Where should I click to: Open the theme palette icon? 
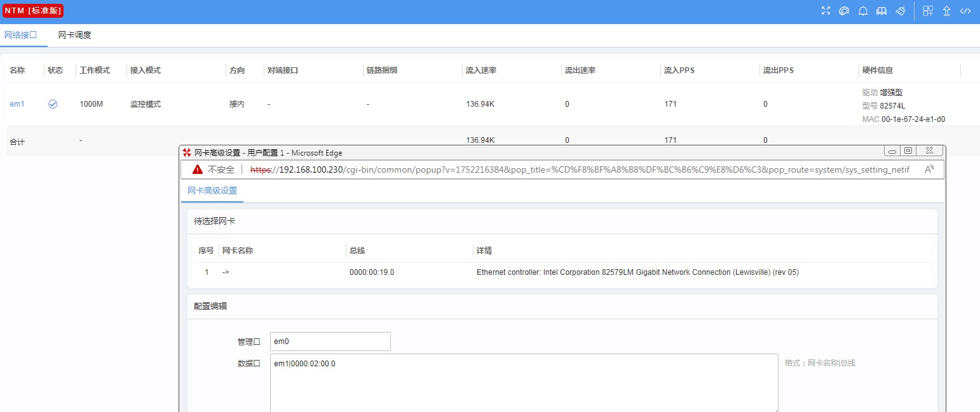pos(844,11)
